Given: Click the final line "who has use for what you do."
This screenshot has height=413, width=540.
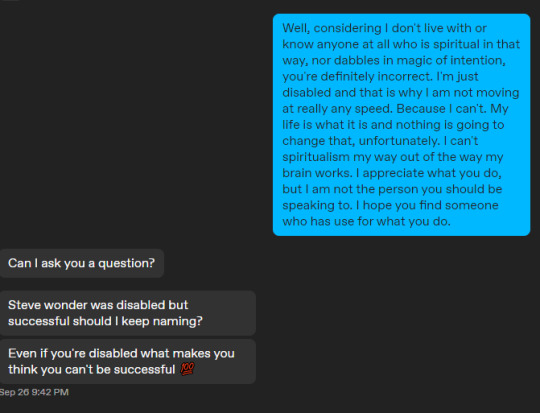Looking at the screenshot, I should coord(366,221).
